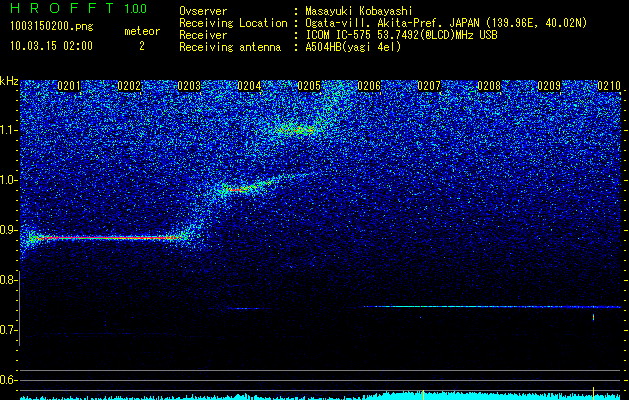Click the 1.1 frequency axis label

coord(8,130)
